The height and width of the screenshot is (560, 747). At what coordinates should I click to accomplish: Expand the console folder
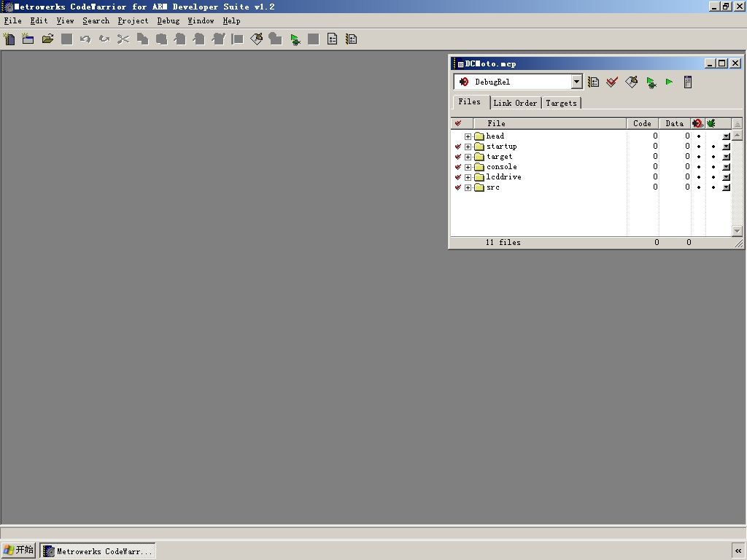468,167
